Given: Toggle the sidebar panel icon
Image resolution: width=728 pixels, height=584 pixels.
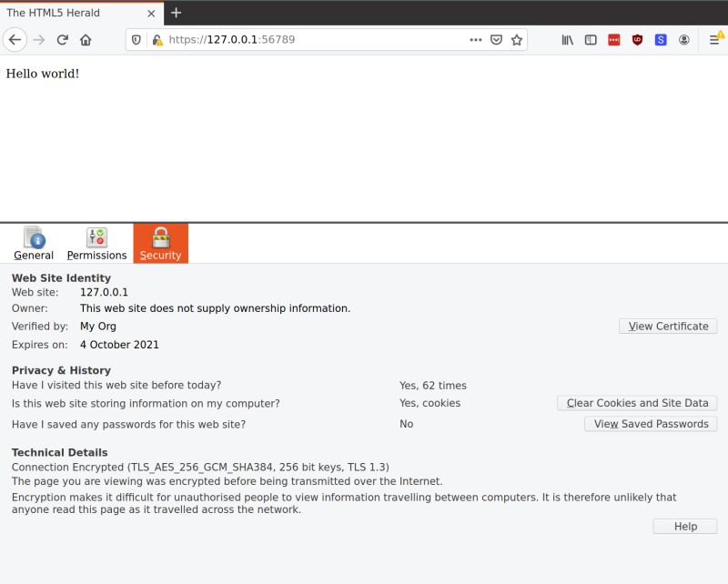Looking at the screenshot, I should [x=591, y=39].
